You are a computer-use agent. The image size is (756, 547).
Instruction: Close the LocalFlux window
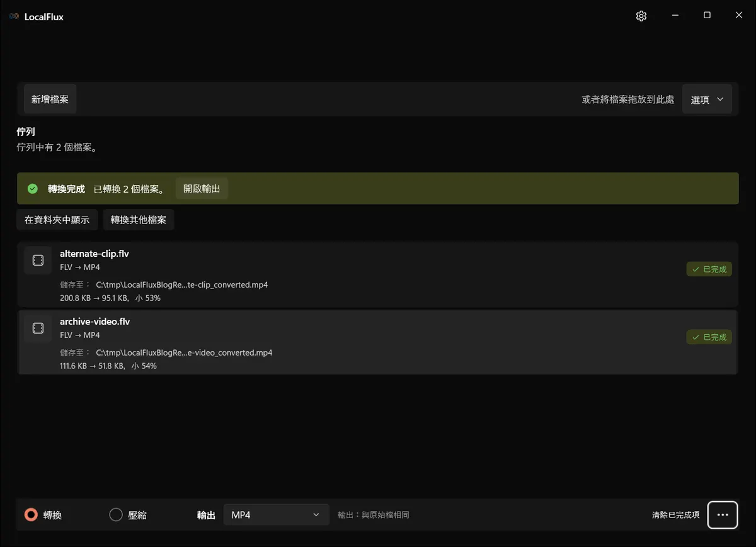tap(739, 16)
